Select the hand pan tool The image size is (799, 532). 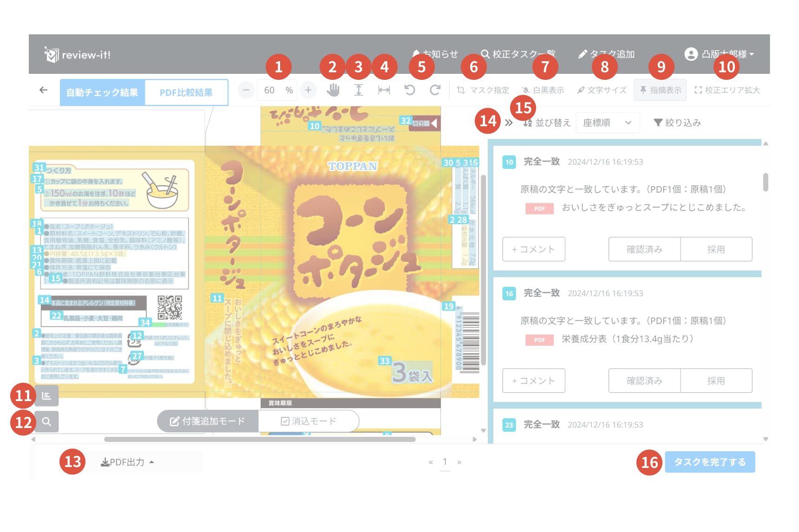pos(333,90)
